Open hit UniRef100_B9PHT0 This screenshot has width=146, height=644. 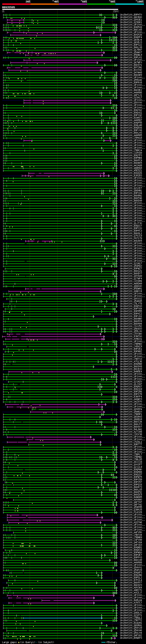131,15
